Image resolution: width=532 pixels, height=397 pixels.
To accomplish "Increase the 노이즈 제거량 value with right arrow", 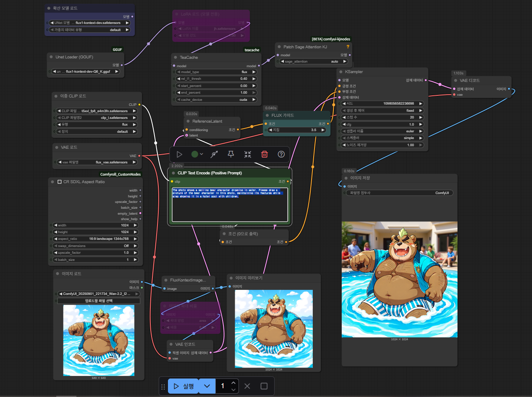I will click(420, 145).
